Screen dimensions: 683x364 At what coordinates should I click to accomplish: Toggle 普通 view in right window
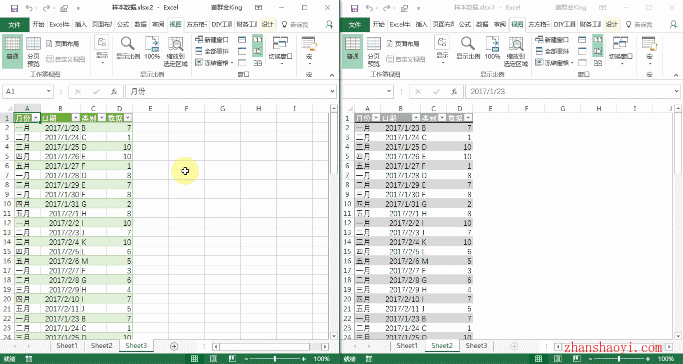[x=352, y=51]
